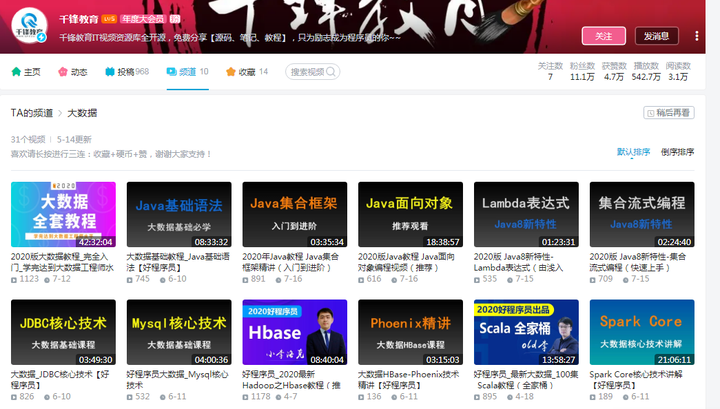This screenshot has height=409, width=720.
Task: Click title 2020年Java教程 Java集合框架精讲
Action: (x=291, y=262)
